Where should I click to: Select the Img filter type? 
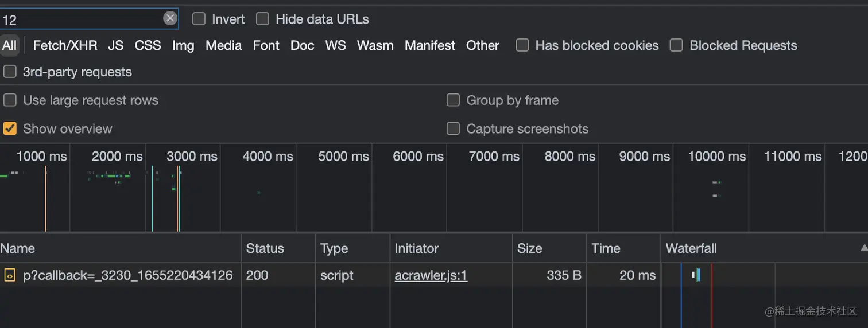coord(183,45)
